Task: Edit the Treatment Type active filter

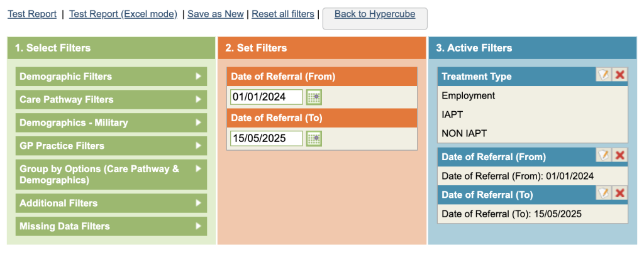Action: coord(604,75)
